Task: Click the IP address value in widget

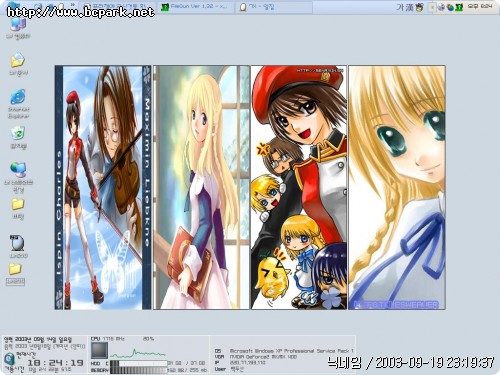Action: point(247,362)
